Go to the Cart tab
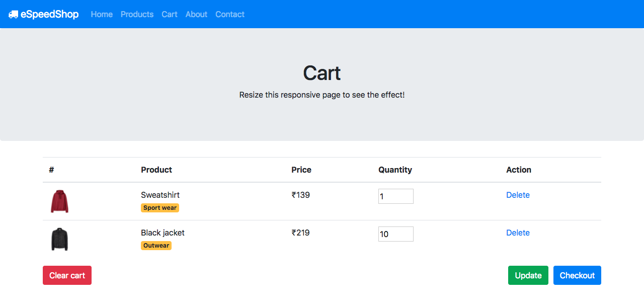The width and height of the screenshot is (644, 307). pos(169,14)
